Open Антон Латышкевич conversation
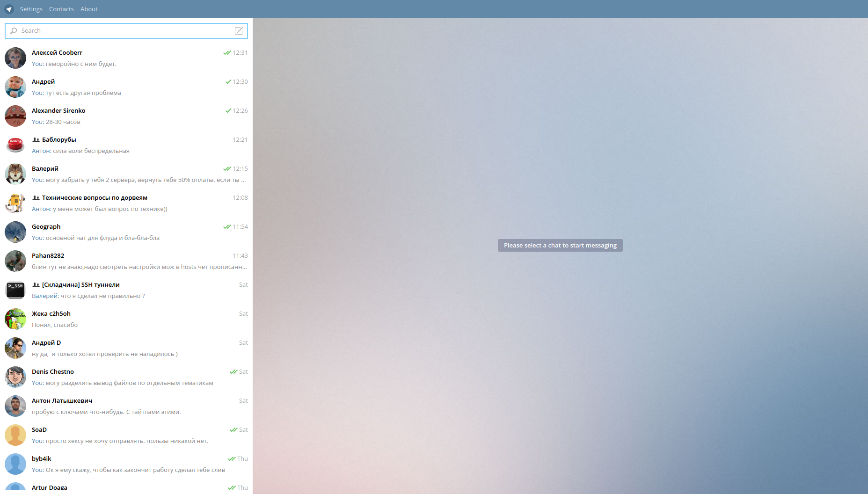 tap(126, 406)
